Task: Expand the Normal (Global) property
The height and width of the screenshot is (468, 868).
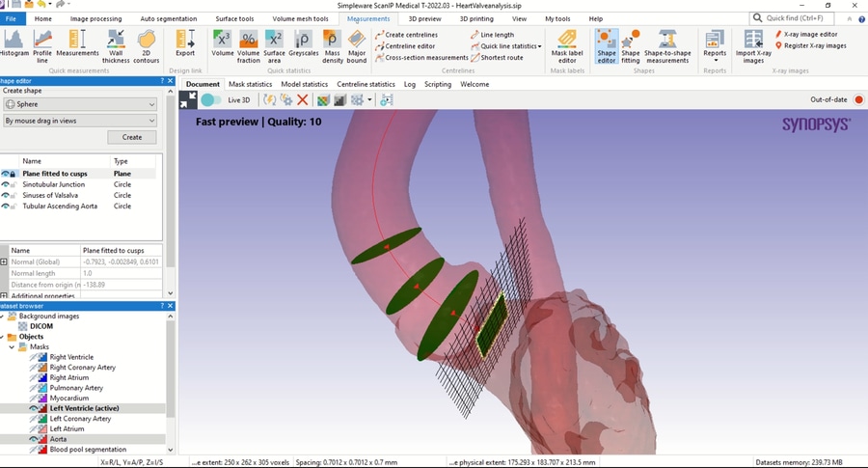Action: (x=4, y=262)
